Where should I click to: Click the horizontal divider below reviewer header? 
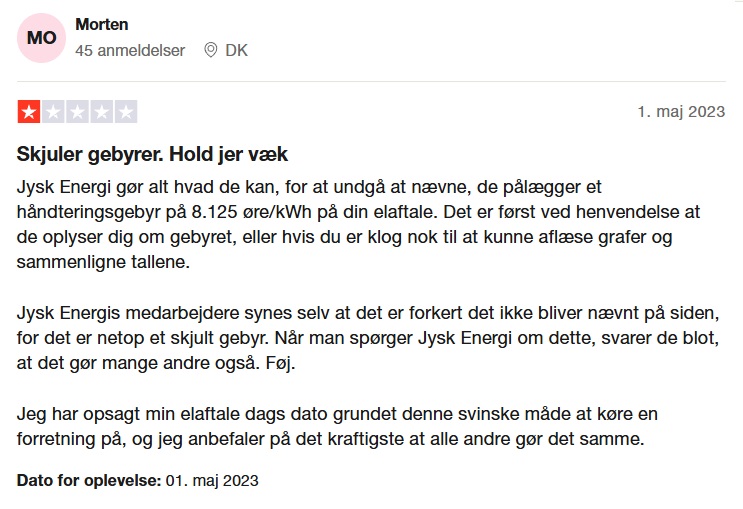[x=371, y=82]
